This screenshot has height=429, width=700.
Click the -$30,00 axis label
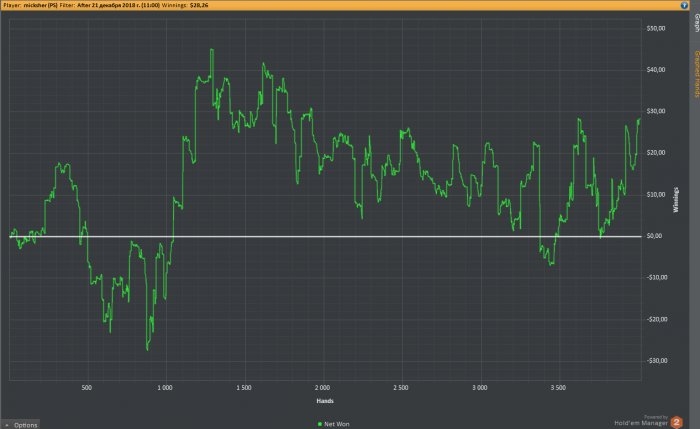[x=657, y=361]
